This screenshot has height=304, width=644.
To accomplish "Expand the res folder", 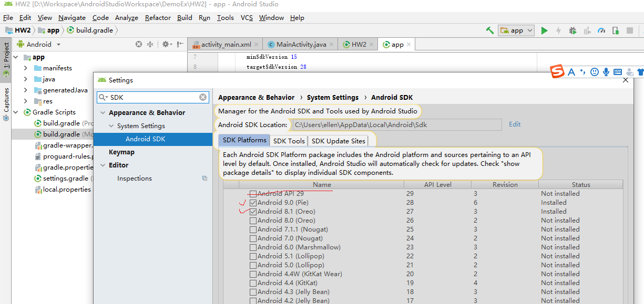I will click(26, 101).
